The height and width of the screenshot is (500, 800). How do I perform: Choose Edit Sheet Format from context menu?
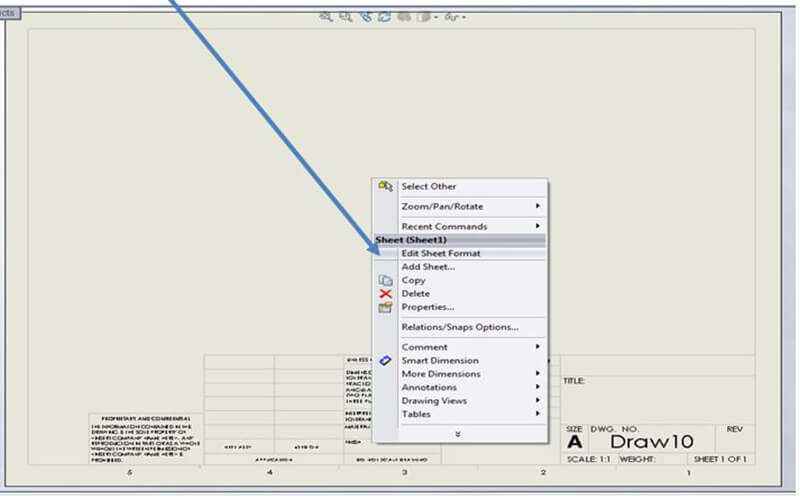coord(441,254)
